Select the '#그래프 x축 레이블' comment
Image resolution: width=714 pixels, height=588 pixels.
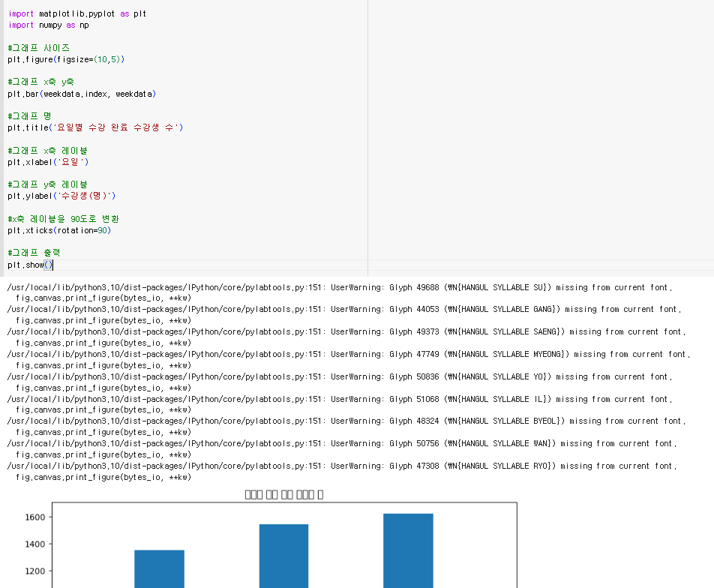[x=48, y=150]
